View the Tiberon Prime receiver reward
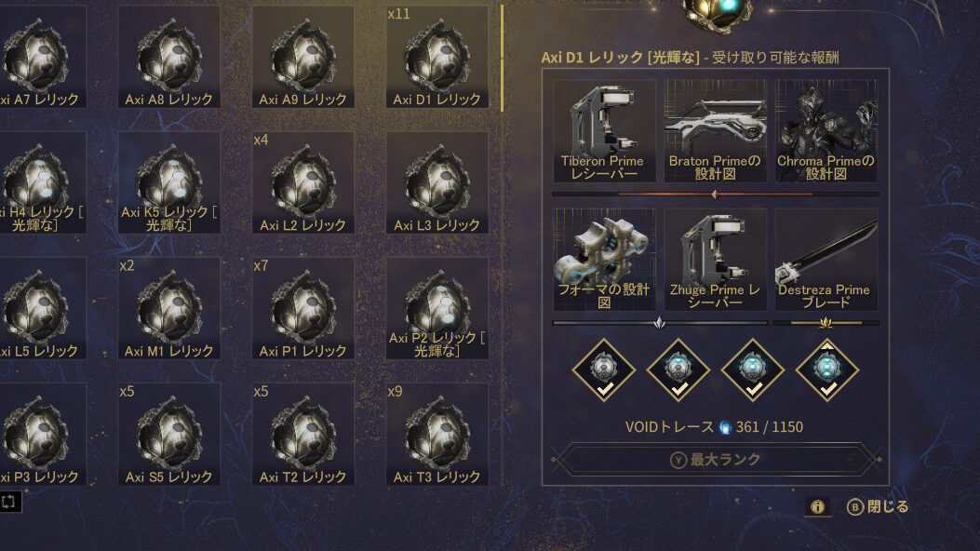The width and height of the screenshot is (980, 551). click(x=604, y=130)
